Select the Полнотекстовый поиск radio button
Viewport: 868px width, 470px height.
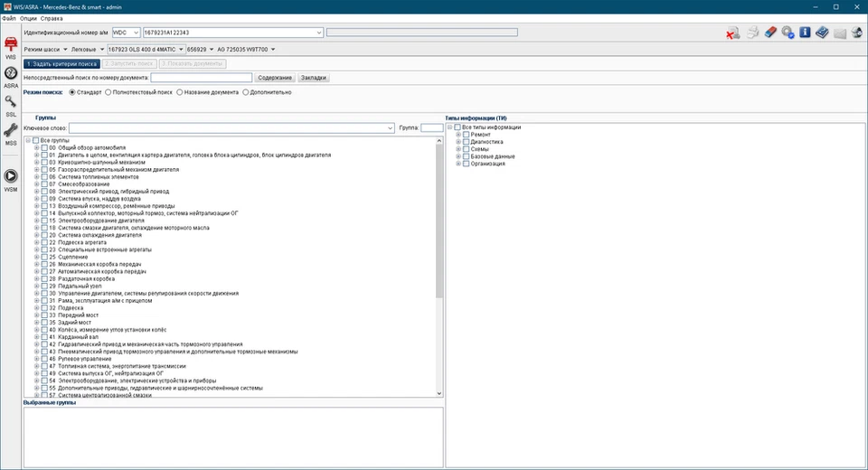tap(108, 92)
